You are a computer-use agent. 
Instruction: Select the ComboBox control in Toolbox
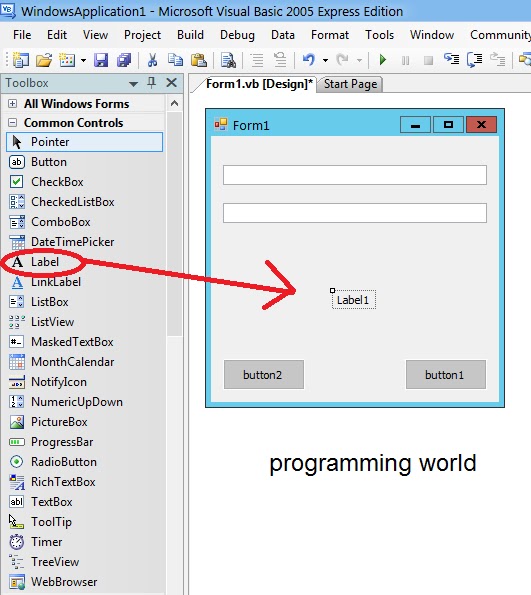[85, 222]
